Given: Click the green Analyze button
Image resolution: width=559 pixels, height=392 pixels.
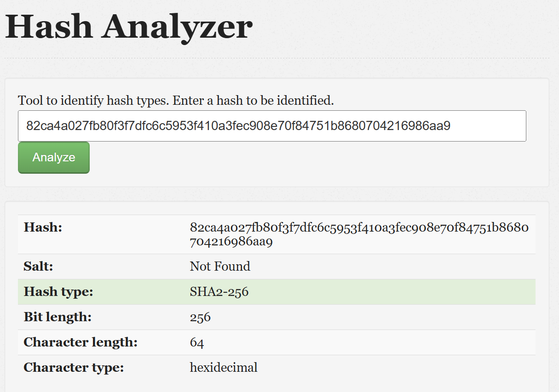Looking at the screenshot, I should coord(54,158).
